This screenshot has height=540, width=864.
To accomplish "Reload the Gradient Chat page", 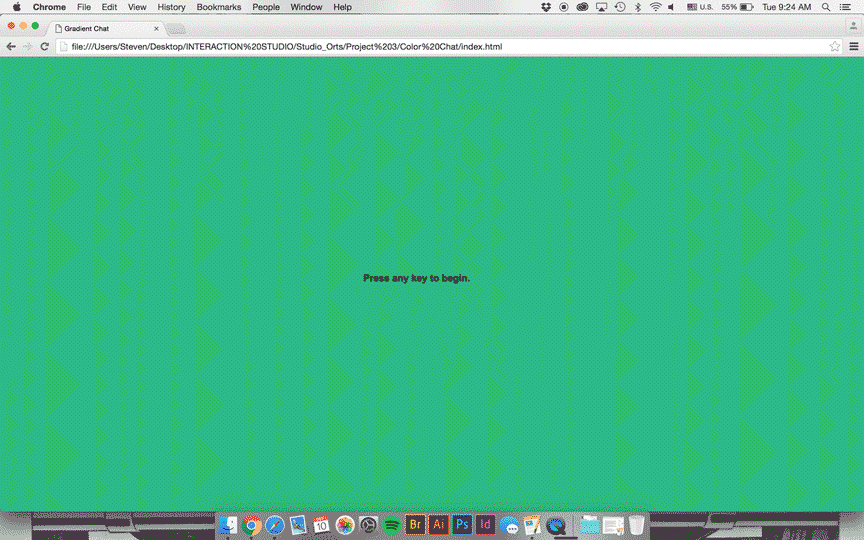I will pos(44,47).
